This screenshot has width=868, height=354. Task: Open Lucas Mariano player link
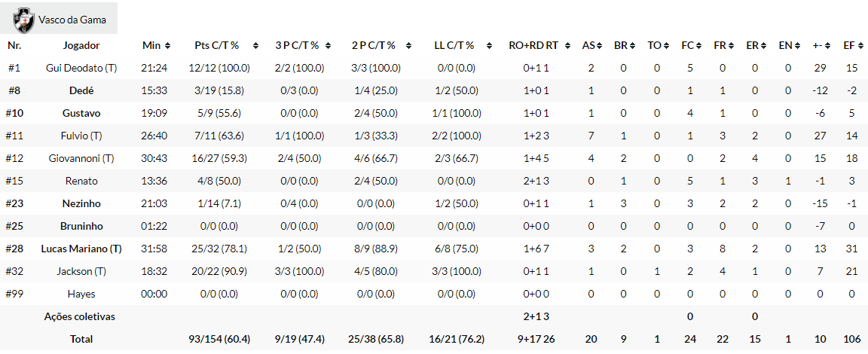click(x=81, y=249)
